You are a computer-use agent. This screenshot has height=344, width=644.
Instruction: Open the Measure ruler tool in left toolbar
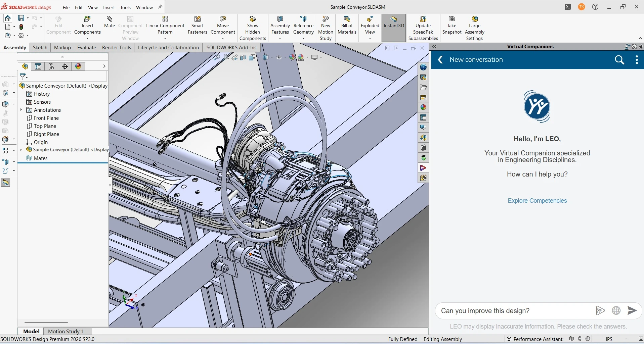click(x=6, y=182)
